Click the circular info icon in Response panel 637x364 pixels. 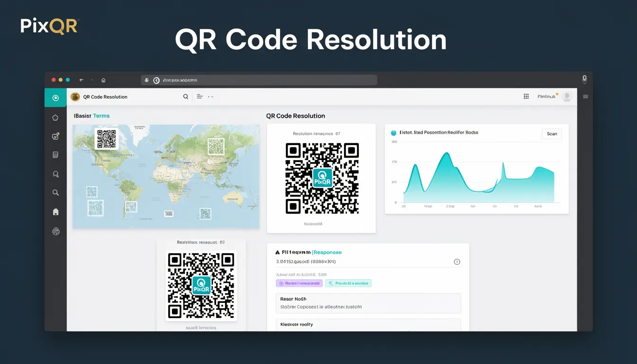click(x=457, y=262)
